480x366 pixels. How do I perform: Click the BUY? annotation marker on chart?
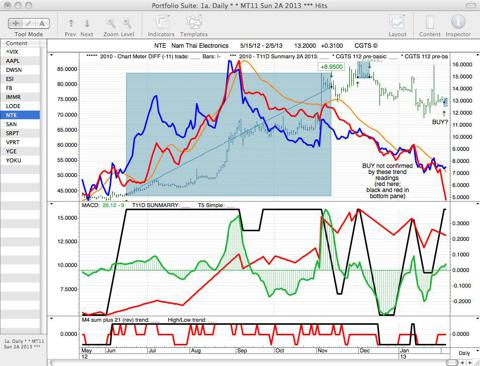click(440, 122)
